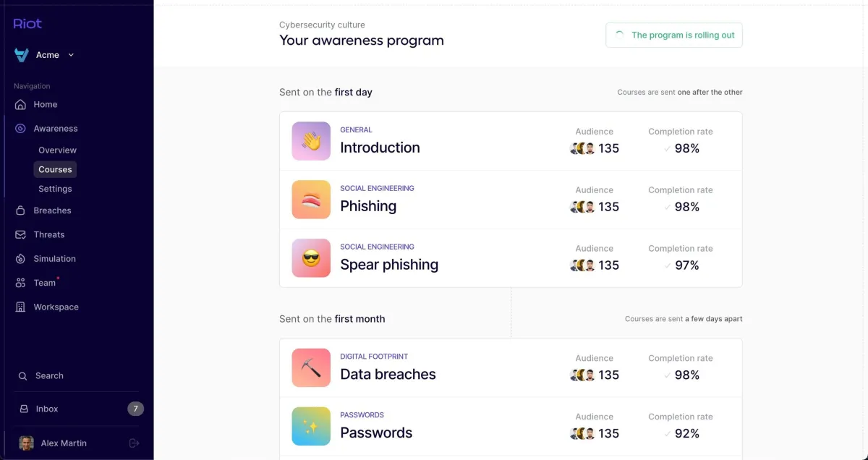Viewport: 868px width, 460px height.
Task: Select the Courses submenu item
Action: coord(55,169)
